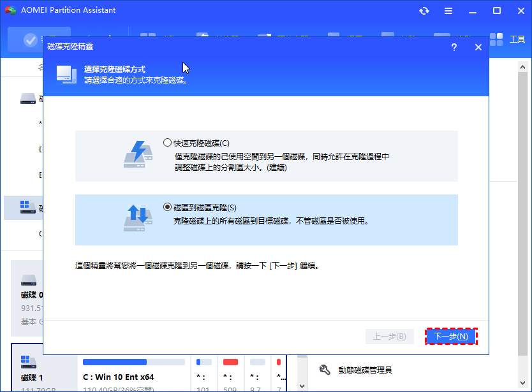Click the quick clone description text
532x392 pixels.
coord(281,162)
